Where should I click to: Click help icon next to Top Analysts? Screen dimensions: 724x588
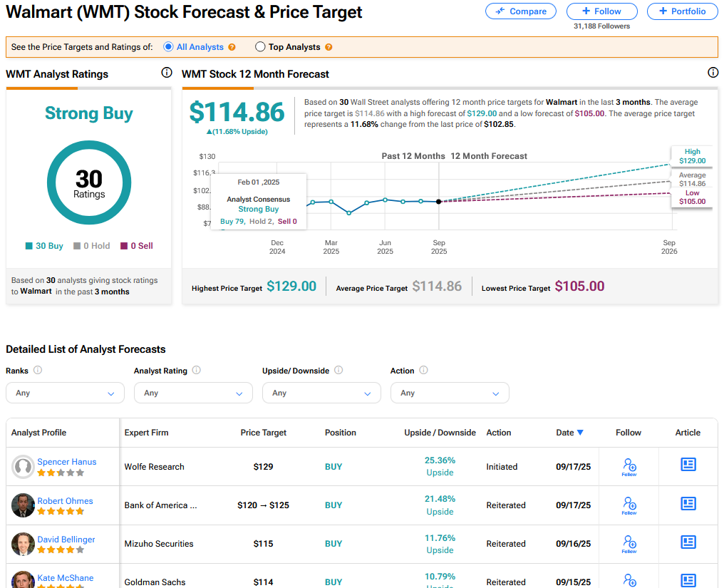[329, 47]
